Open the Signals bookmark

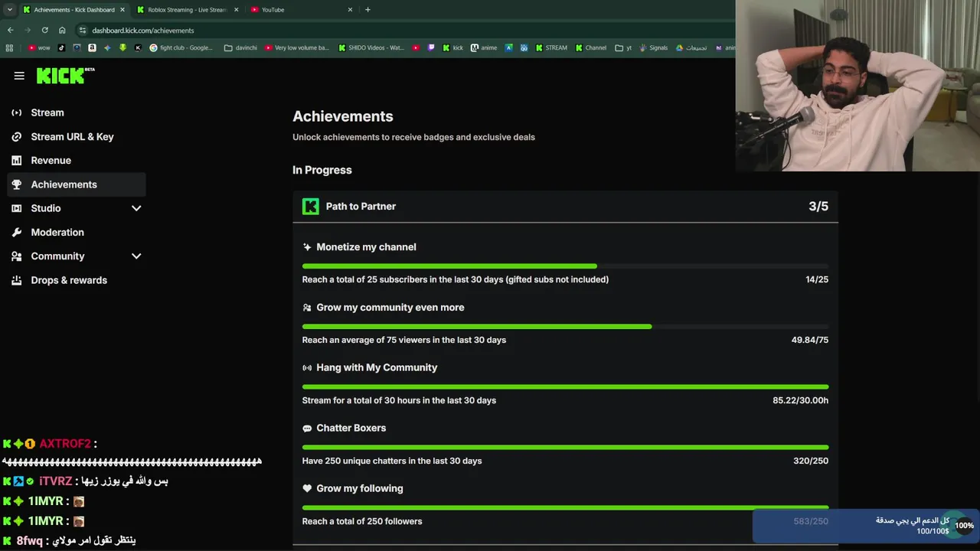tap(653, 47)
